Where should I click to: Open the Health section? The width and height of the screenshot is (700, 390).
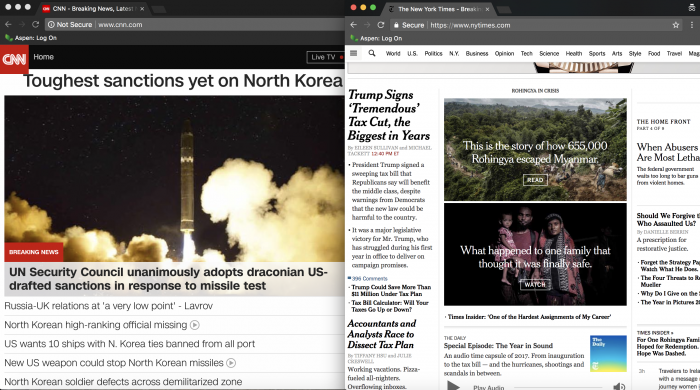coord(574,54)
